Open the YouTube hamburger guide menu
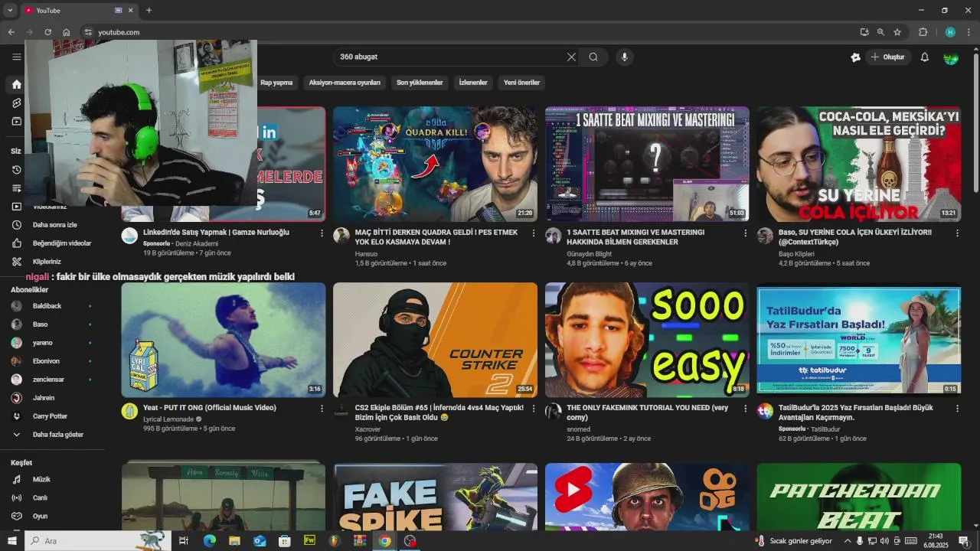Viewport: 980px width, 551px height. click(16, 57)
